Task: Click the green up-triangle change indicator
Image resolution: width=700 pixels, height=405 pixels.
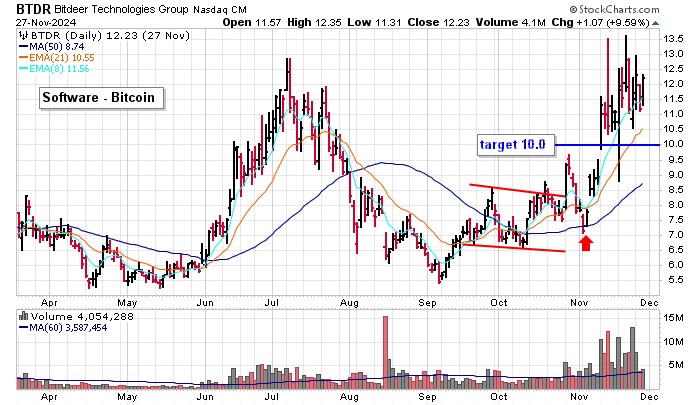Action: [x=655, y=23]
